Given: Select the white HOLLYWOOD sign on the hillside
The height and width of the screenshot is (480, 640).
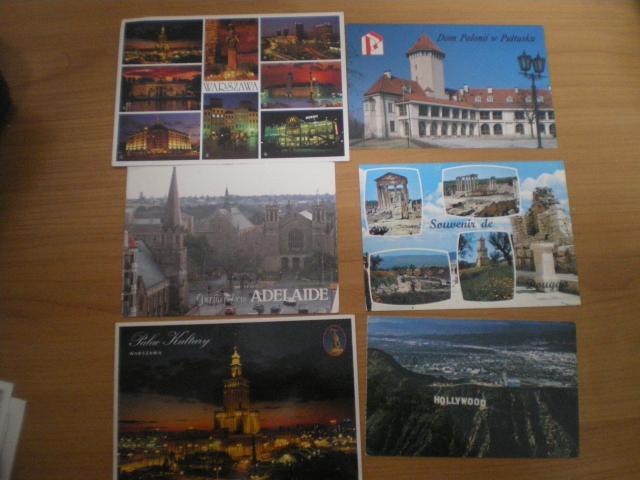Looking at the screenshot, I should point(459,402).
